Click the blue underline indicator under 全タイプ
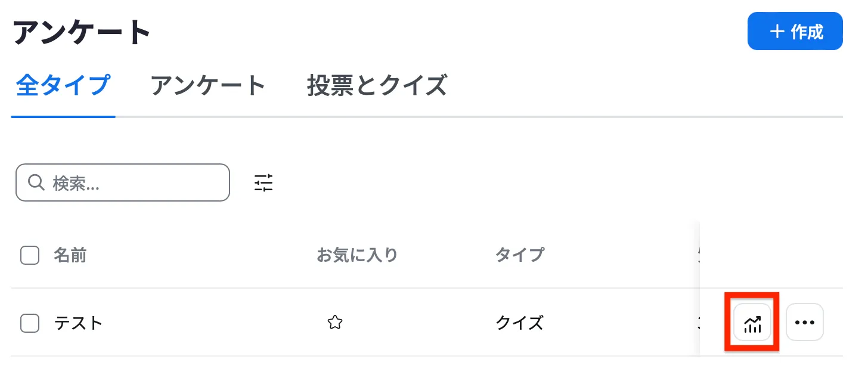Screen dimensions: 868x390 pos(62,119)
